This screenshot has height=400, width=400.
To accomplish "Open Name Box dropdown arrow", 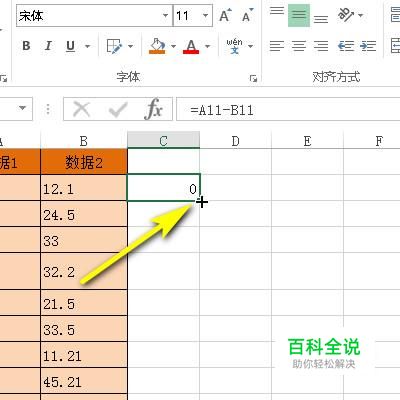I will point(22,108).
